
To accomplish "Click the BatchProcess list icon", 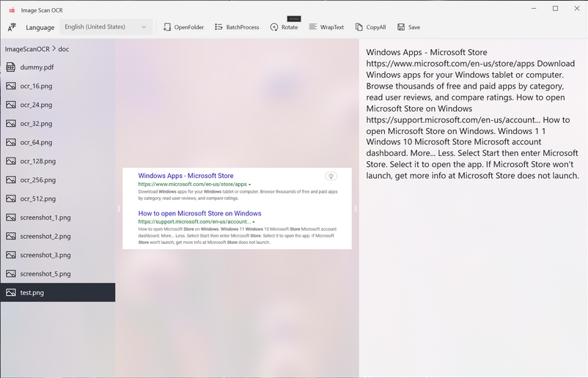I will point(218,27).
